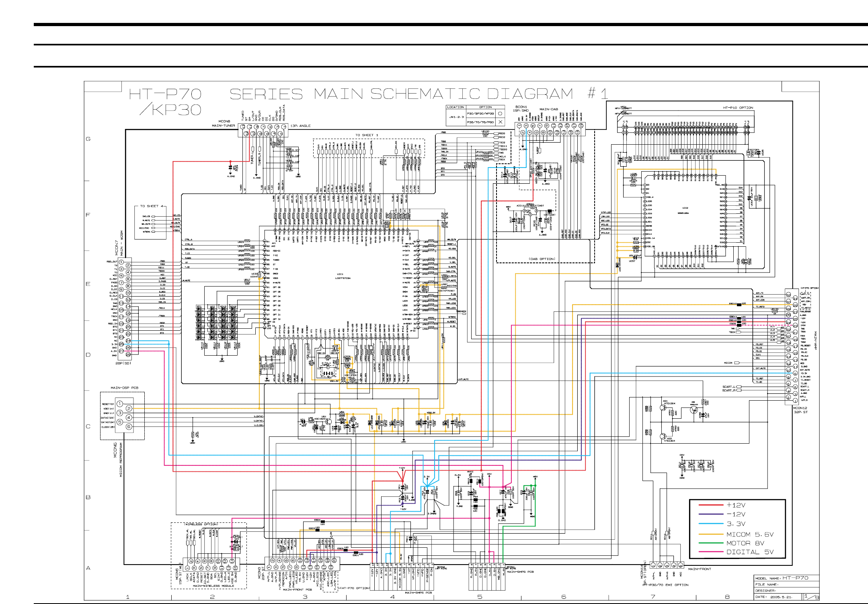Click the "JW1.2.3" location cell
The height and width of the screenshot is (604, 868).
tap(456, 117)
